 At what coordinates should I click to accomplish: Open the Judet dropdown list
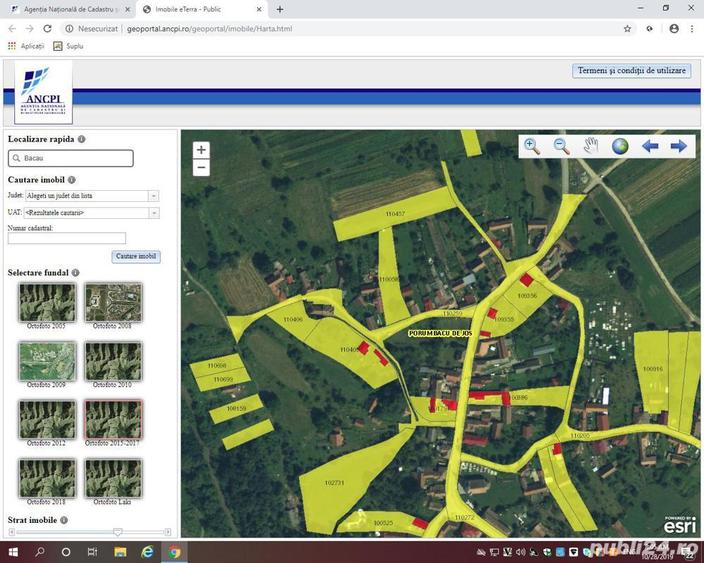pos(153,196)
